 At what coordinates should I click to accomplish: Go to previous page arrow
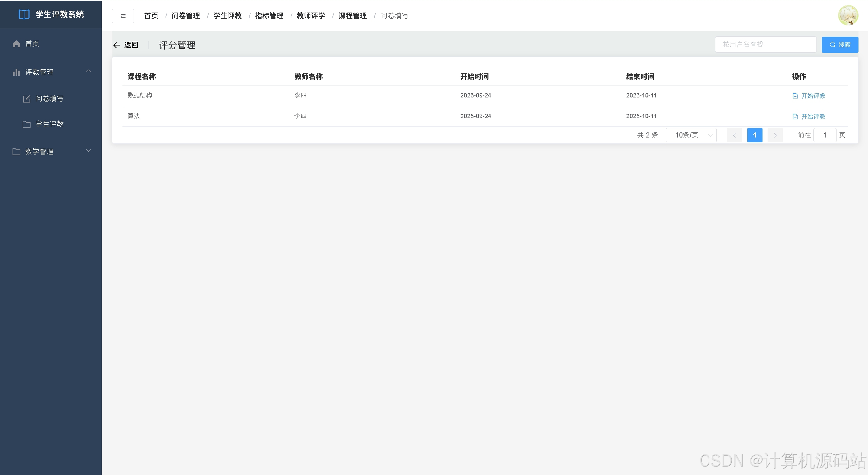[x=734, y=135]
